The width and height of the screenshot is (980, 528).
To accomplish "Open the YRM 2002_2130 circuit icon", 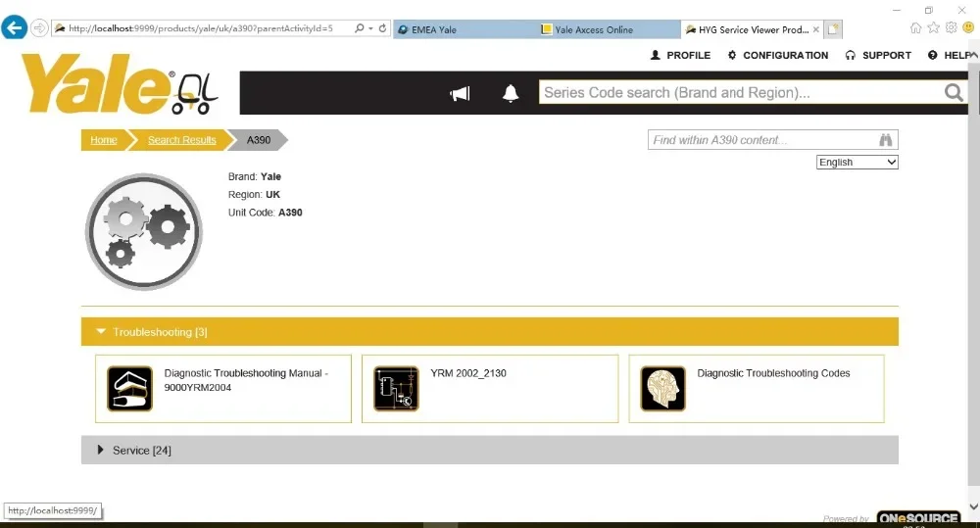I will click(x=396, y=389).
